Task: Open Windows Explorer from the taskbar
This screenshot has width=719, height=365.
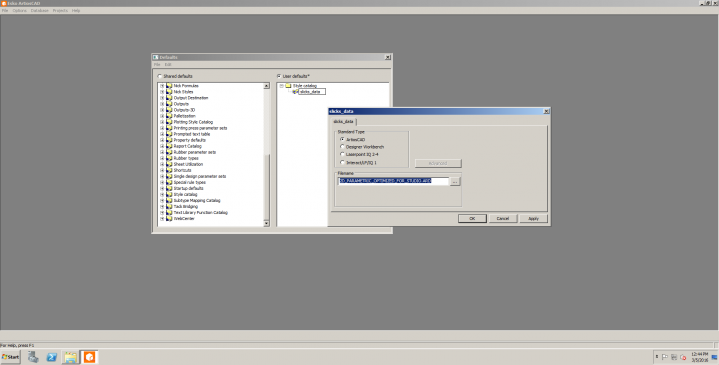Action: tap(71, 357)
